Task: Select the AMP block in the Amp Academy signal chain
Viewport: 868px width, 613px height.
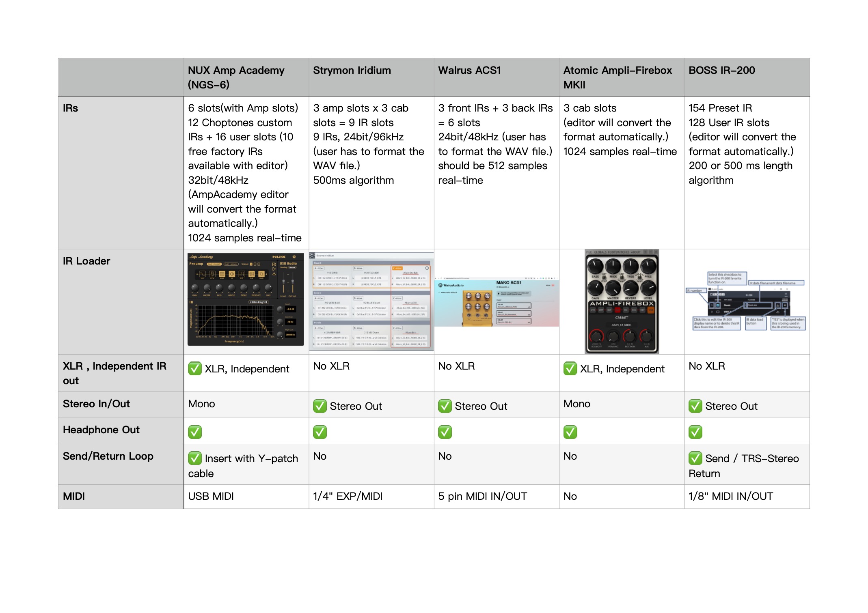Action: point(222,275)
